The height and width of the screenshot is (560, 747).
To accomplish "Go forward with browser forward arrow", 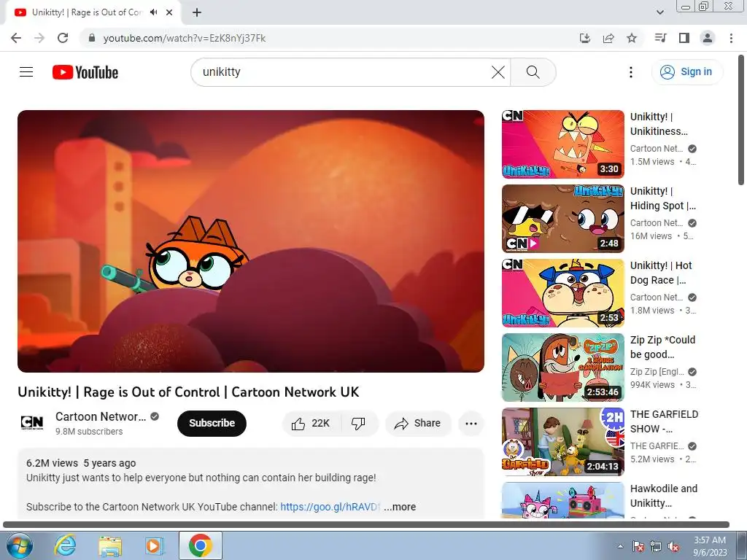I will coord(39,38).
